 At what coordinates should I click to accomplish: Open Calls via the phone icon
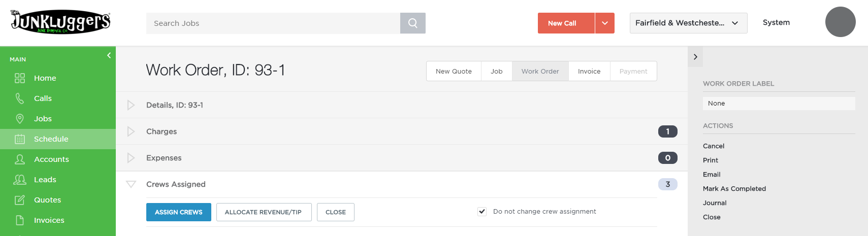20,98
